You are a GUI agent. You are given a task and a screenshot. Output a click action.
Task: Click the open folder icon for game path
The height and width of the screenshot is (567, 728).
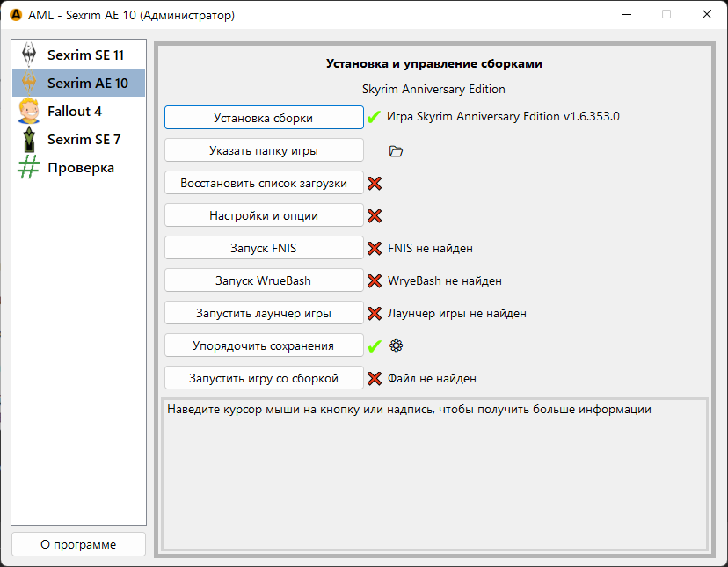point(396,151)
